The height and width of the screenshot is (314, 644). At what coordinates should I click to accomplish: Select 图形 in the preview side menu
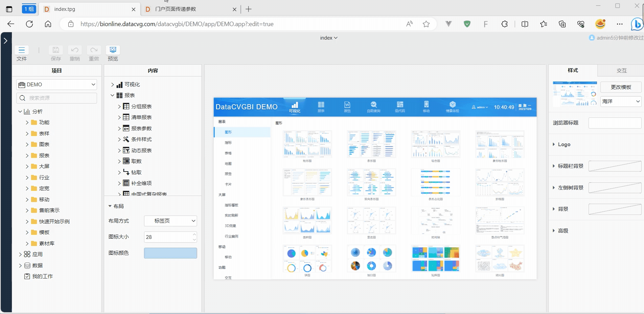(242, 132)
